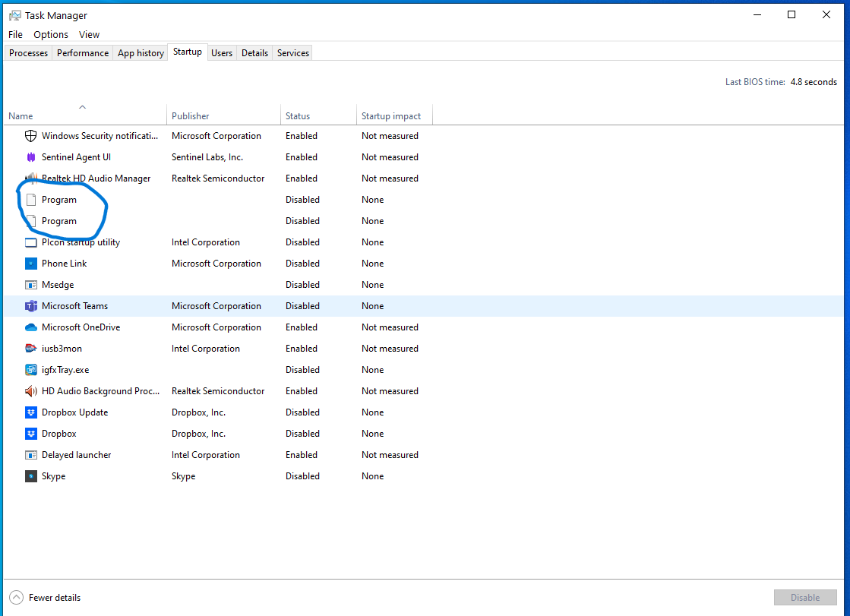Switch to the Performance tab
Viewport: 850px width, 616px height.
tap(82, 53)
